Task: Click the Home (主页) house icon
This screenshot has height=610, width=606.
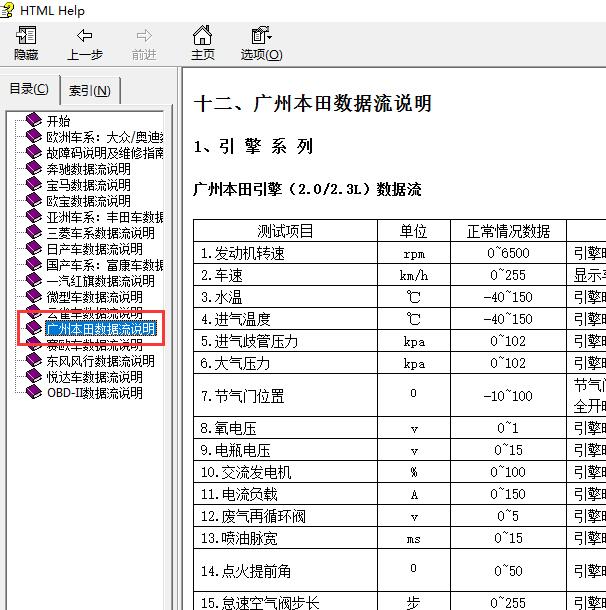Action: pyautogui.click(x=203, y=35)
